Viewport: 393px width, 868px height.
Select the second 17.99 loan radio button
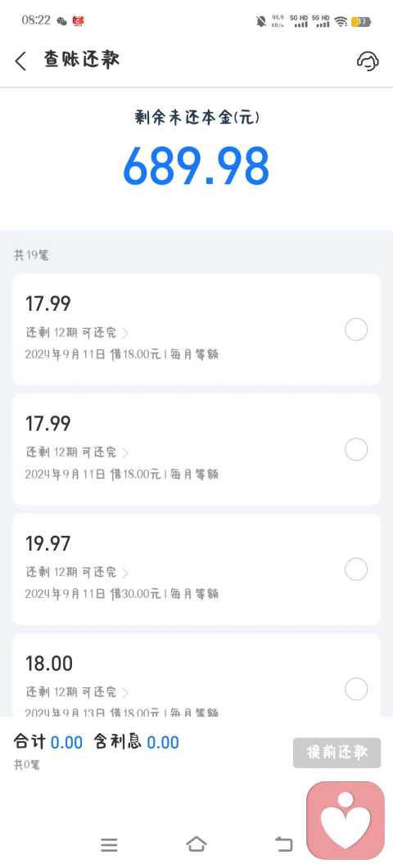356,449
